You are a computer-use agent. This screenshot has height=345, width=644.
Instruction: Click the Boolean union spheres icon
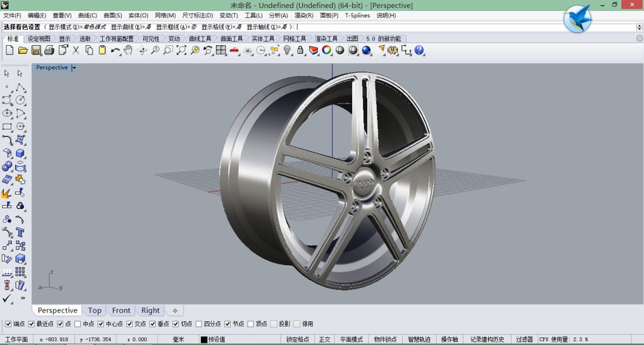coord(7,167)
